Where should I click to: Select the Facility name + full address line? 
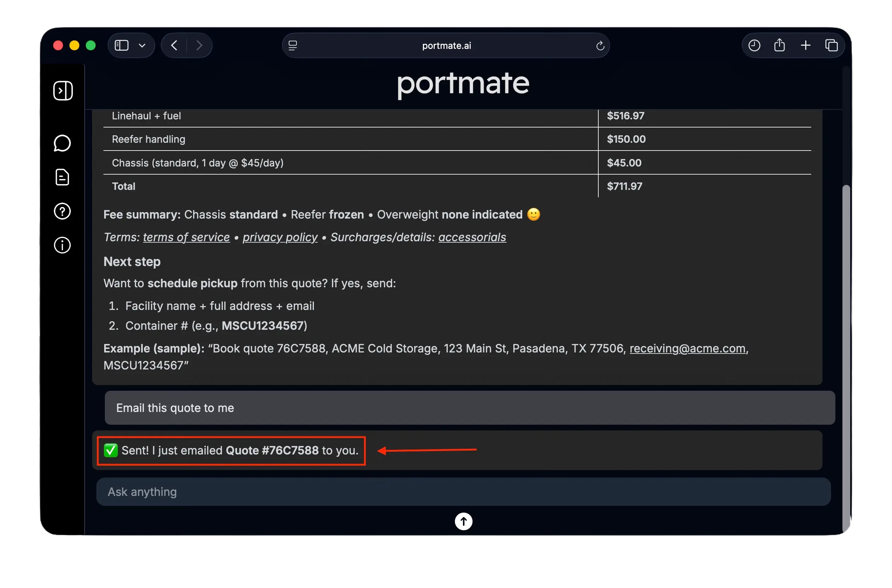(220, 306)
